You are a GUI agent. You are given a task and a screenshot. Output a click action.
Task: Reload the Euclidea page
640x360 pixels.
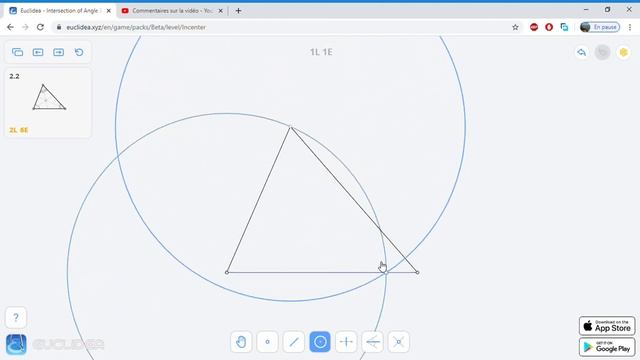pyautogui.click(x=40, y=27)
